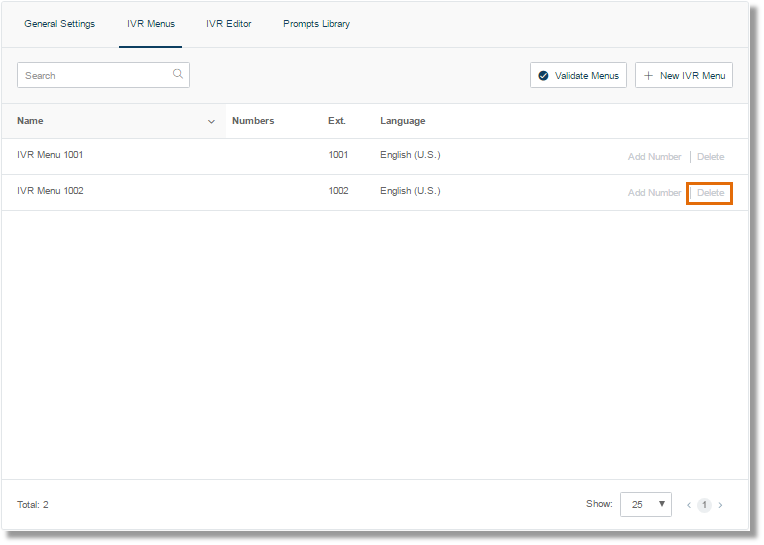Screen dimensions: 764x545
Task: Add Number to IVR Menu 1001
Action: click(x=654, y=157)
